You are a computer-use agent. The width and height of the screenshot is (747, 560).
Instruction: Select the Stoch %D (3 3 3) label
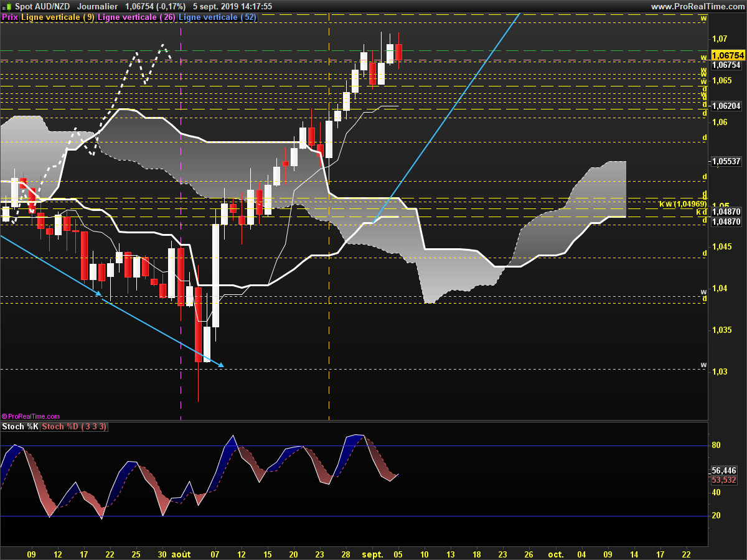[x=74, y=426]
